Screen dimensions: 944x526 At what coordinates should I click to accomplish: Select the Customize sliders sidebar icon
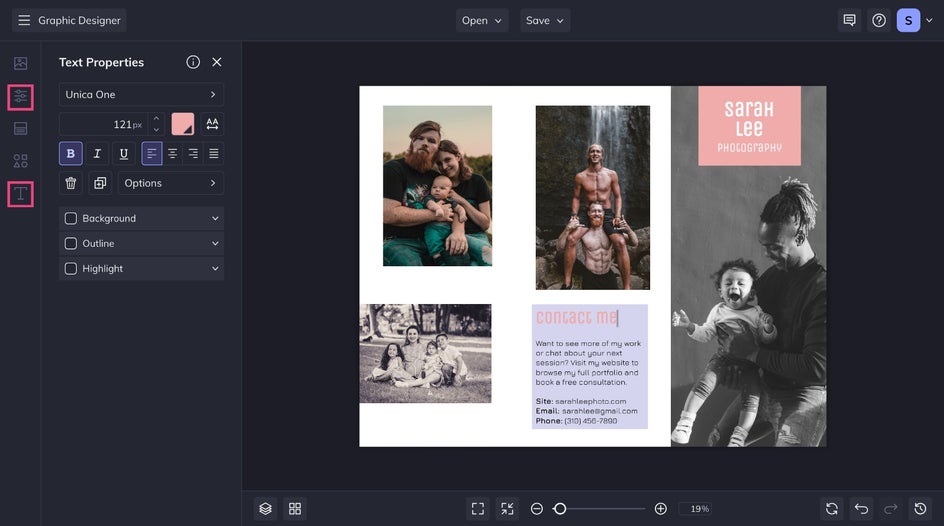[x=20, y=97]
